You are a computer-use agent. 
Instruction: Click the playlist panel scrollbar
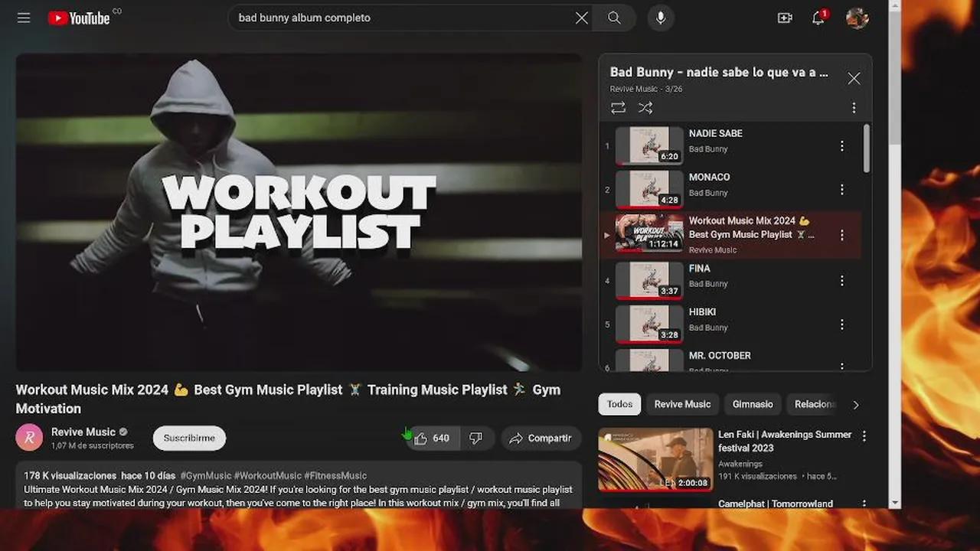click(x=866, y=148)
